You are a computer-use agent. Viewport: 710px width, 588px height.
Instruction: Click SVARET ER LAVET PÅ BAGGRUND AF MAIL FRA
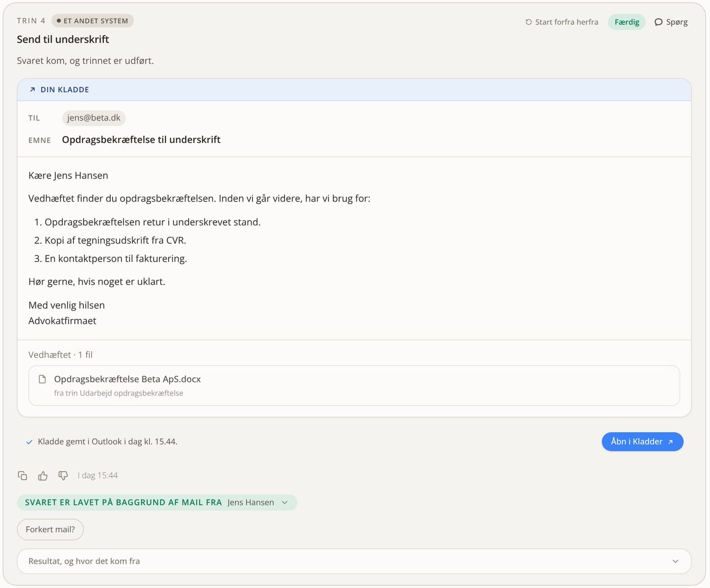pyautogui.click(x=123, y=502)
